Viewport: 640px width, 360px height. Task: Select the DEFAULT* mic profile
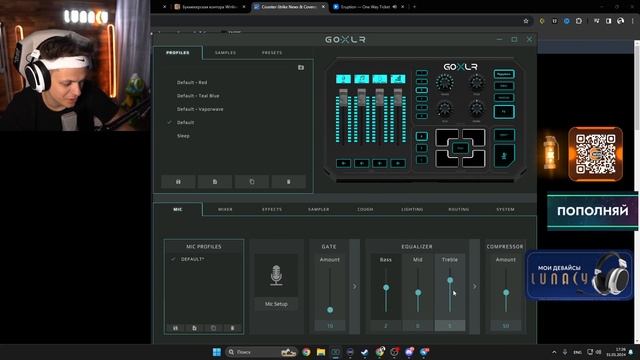click(x=192, y=259)
